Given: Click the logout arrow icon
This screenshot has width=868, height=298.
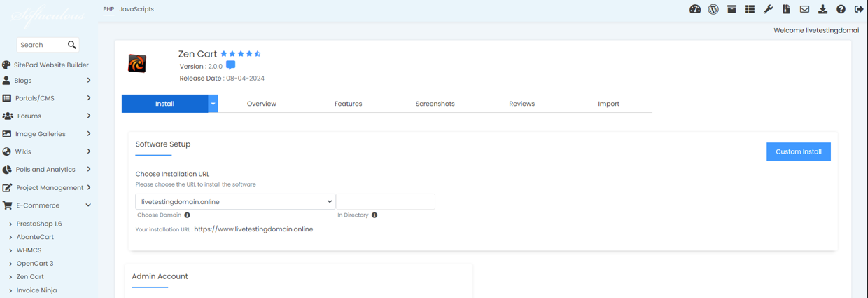Looking at the screenshot, I should pyautogui.click(x=859, y=9).
